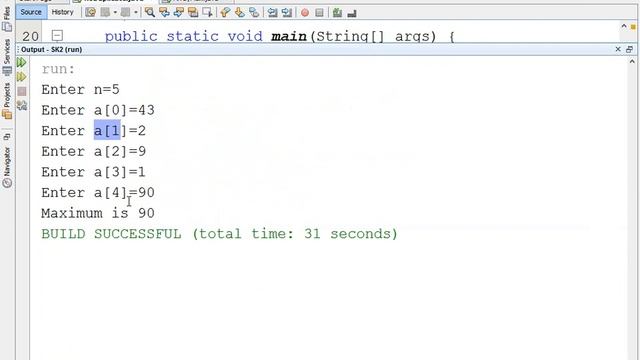Re-run the program with green arrows
Image resolution: width=640 pixels, height=360 pixels.
point(22,62)
